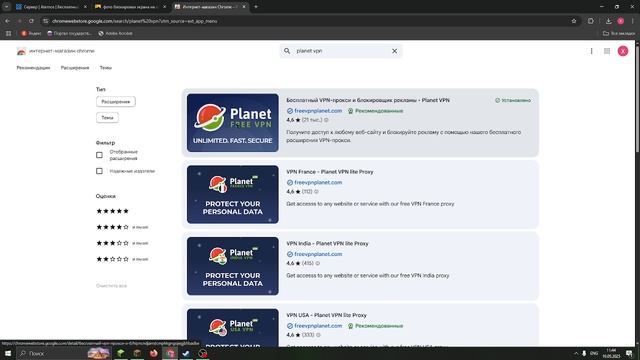Select the Расширения type filter chip

coord(116,102)
